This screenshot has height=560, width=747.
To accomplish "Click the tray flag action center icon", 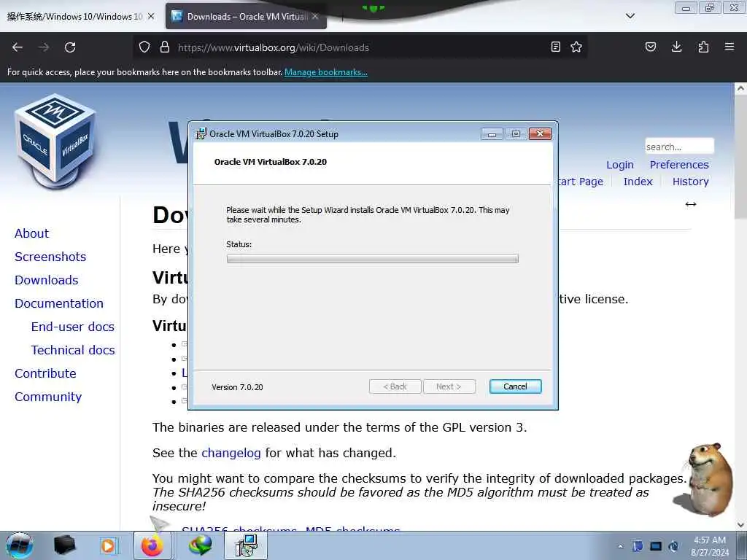I will [638, 546].
